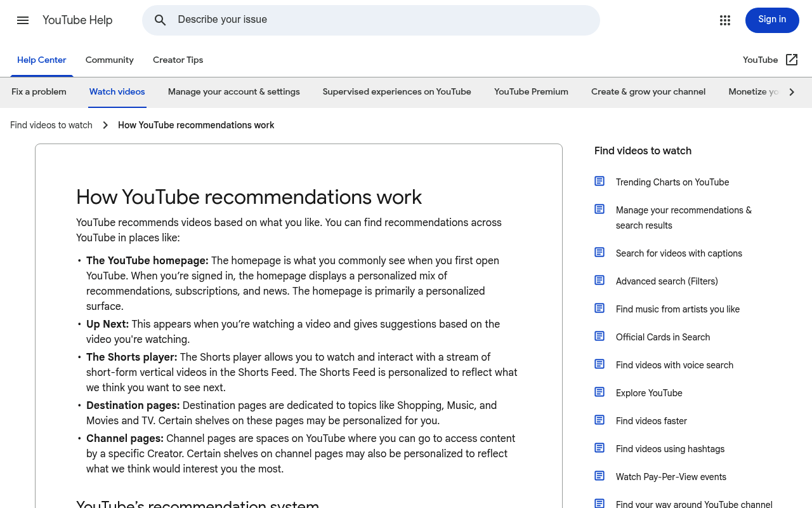Click article icon beside Explore YouTube
This screenshot has width=812, height=508.
pyautogui.click(x=599, y=392)
